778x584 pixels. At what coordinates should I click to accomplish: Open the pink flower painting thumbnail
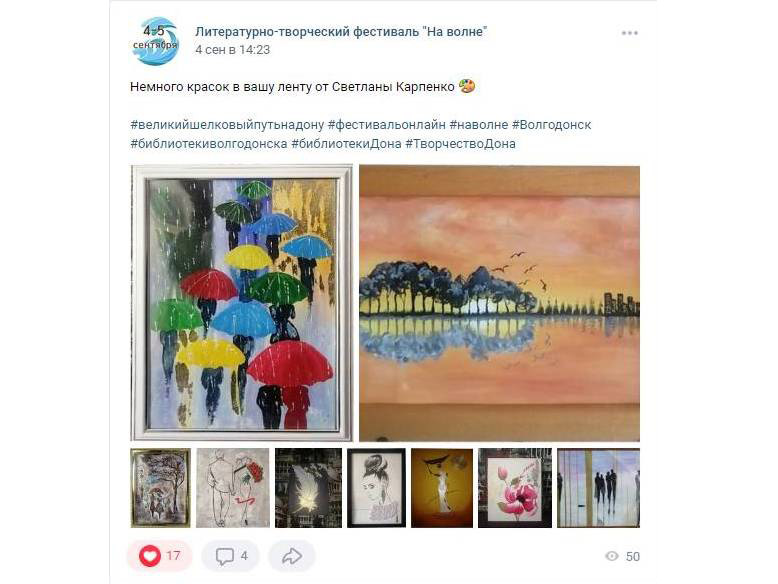coord(515,488)
